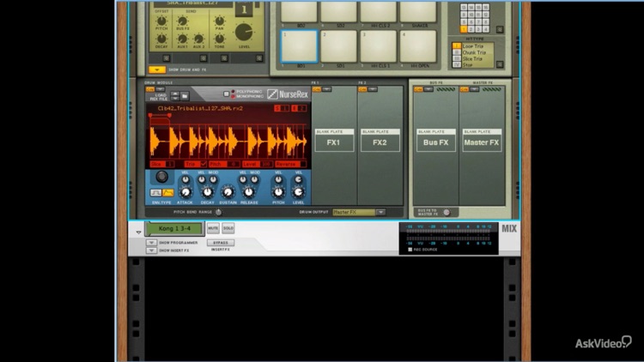Click the Bypass Insert FX button
Screen dimensions: 644x362
(221, 243)
